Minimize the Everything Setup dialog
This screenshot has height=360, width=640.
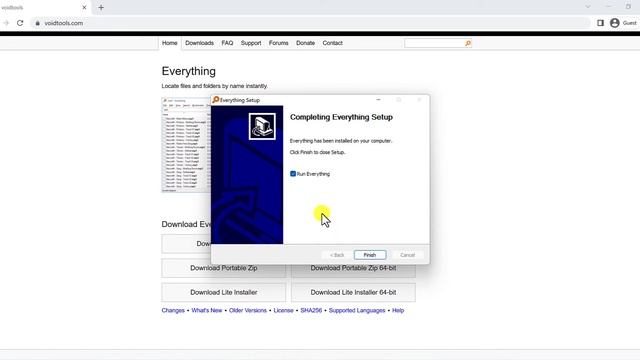tap(378, 100)
